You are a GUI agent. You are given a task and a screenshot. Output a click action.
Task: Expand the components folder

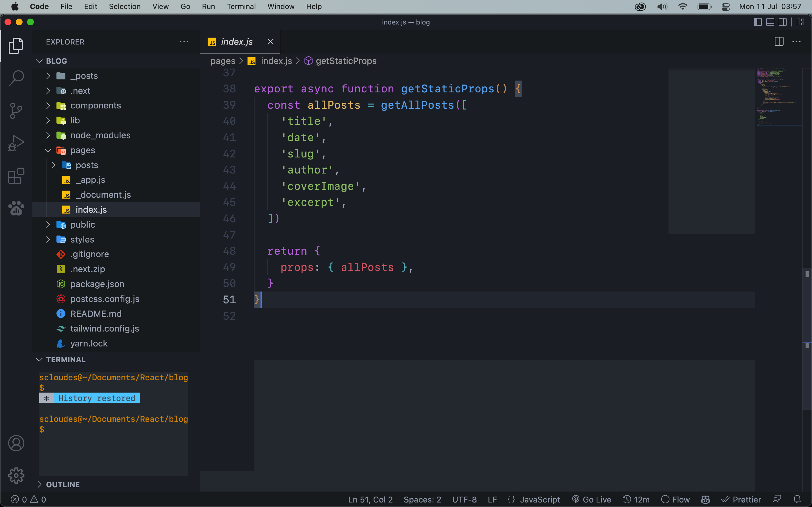[95, 105]
